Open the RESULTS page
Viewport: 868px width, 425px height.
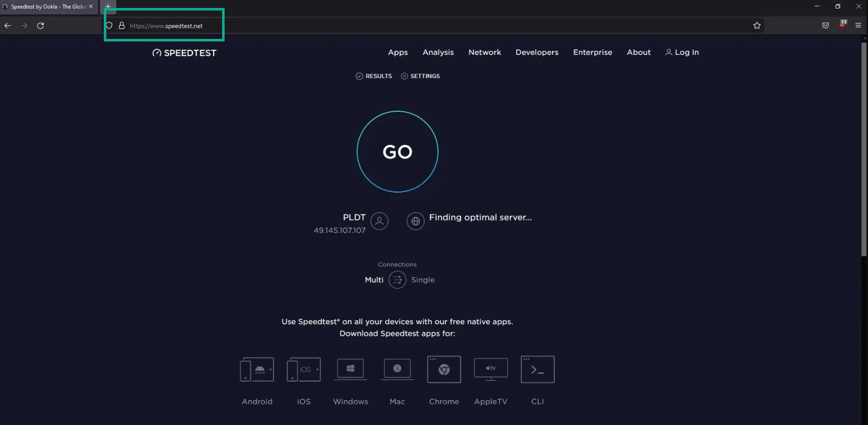tap(373, 76)
